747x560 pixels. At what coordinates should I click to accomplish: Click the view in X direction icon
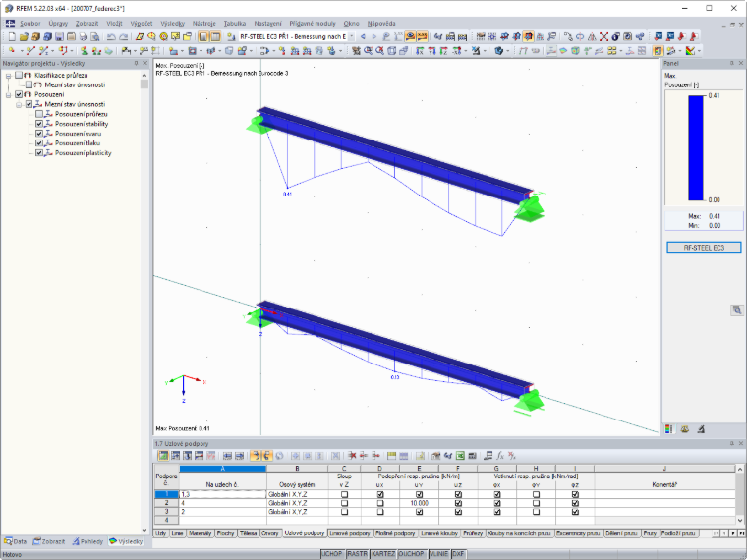point(420,51)
